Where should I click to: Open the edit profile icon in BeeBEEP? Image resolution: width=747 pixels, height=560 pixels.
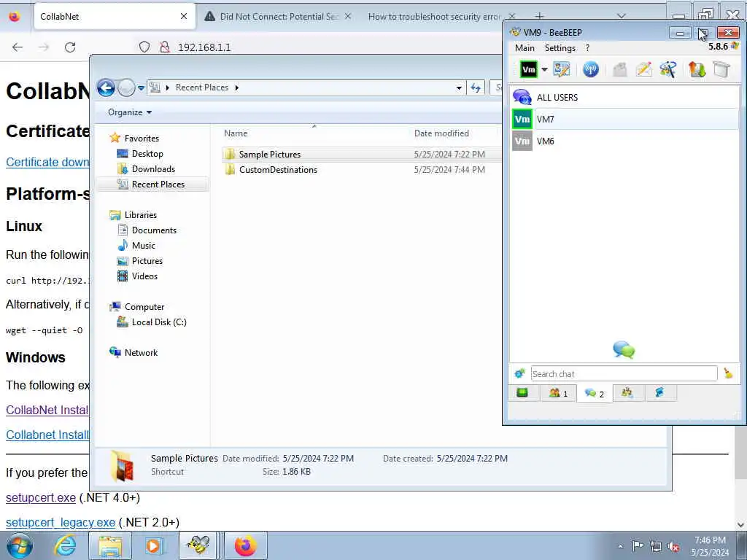pyautogui.click(x=562, y=69)
